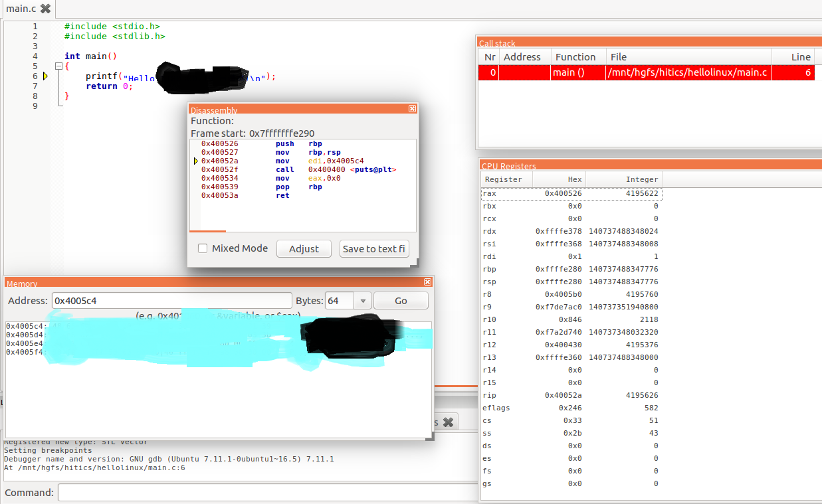Click the yellow breakpoint arrow beside line 6
Image resolution: width=822 pixels, height=504 pixels.
point(45,76)
